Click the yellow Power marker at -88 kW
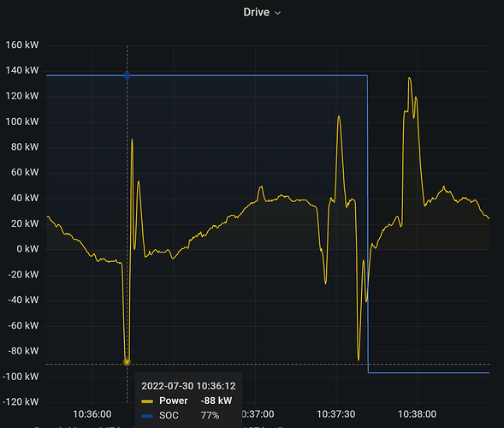Viewport: 504px width, 428px height. click(x=127, y=362)
